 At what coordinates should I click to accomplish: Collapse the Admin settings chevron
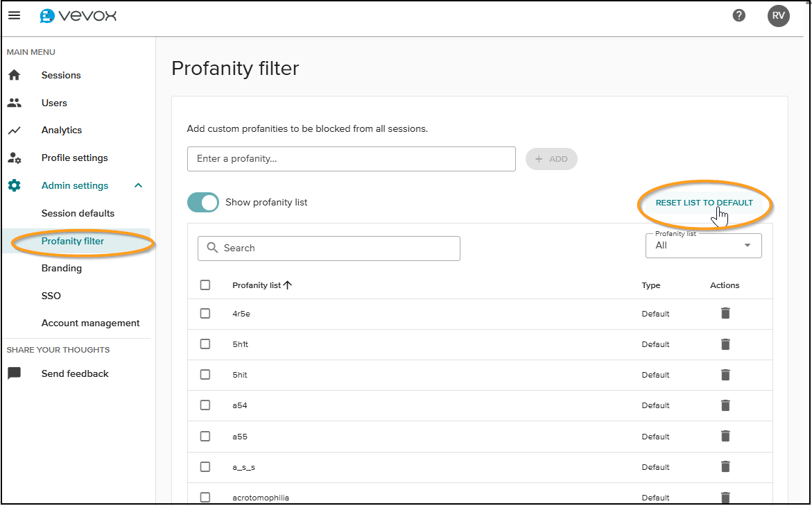coord(138,185)
